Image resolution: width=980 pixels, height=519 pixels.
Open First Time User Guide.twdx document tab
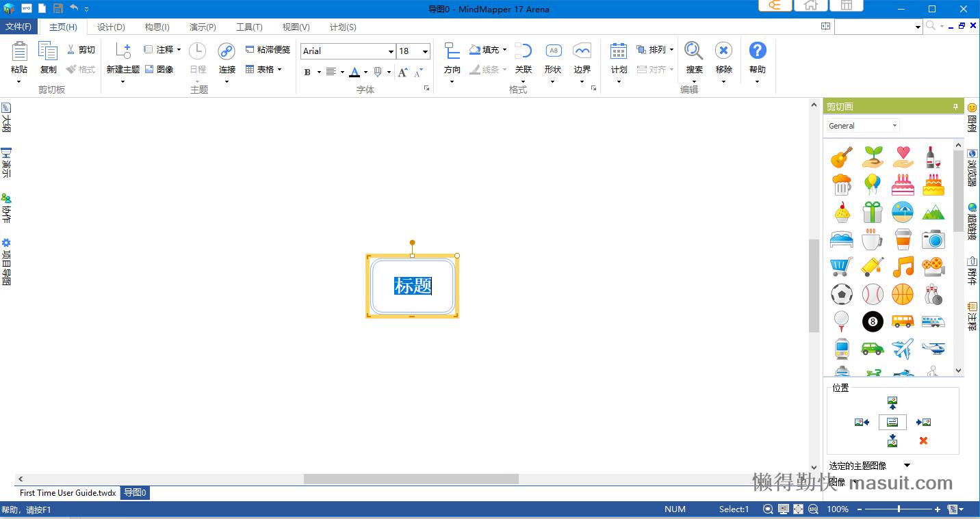pyautogui.click(x=68, y=492)
